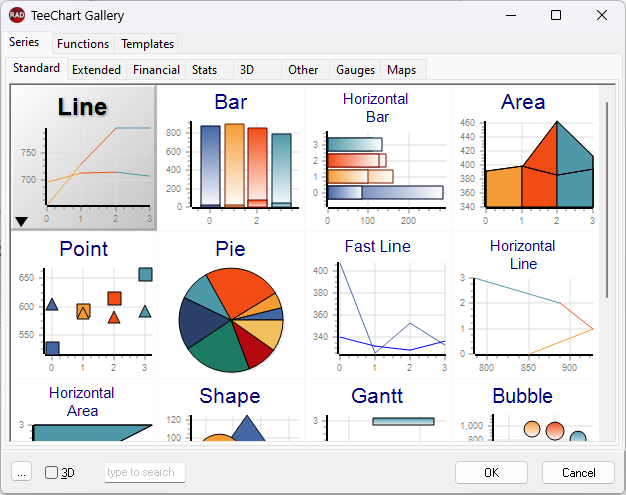
Task: Select the Pie chart type
Action: coord(231,305)
